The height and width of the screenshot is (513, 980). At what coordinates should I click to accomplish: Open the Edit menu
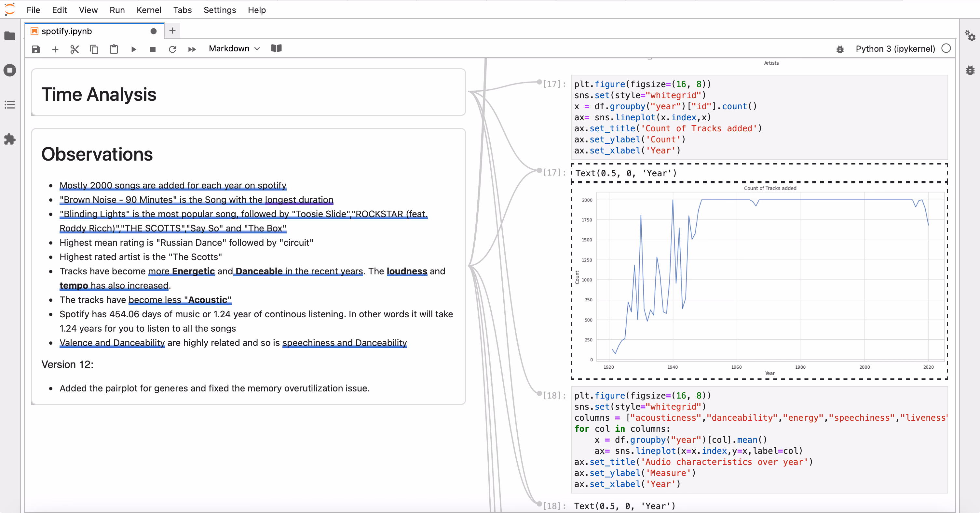(x=59, y=10)
